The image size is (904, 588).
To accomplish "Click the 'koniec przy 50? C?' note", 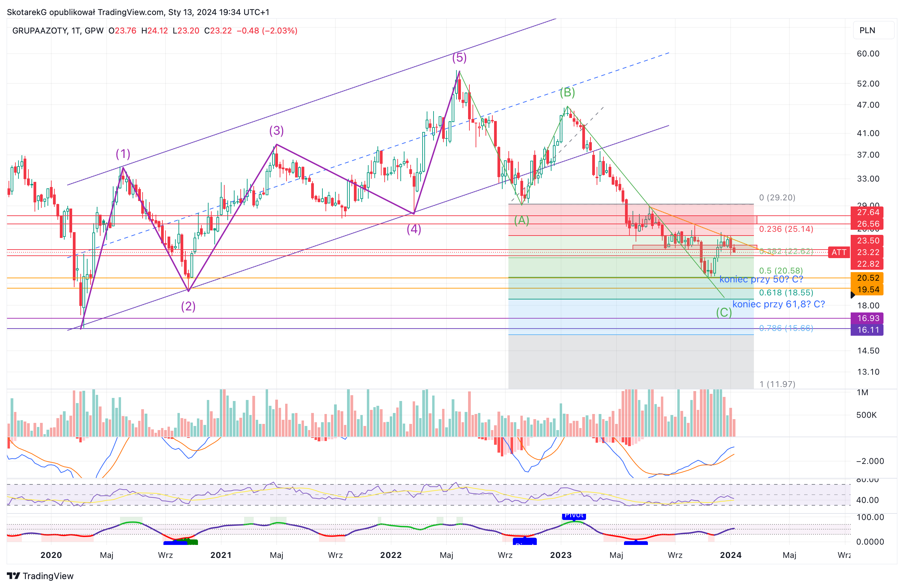I will pyautogui.click(x=761, y=279).
